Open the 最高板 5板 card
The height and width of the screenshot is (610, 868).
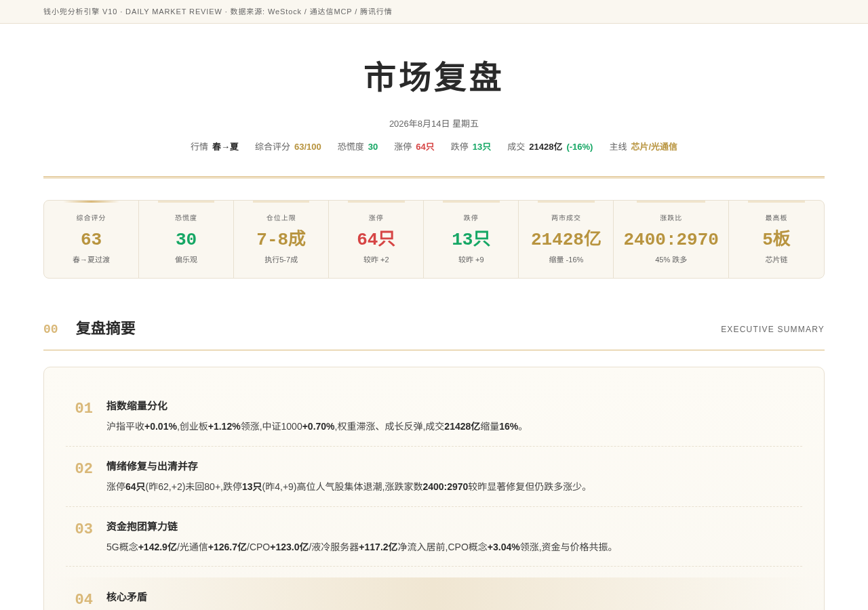point(776,239)
